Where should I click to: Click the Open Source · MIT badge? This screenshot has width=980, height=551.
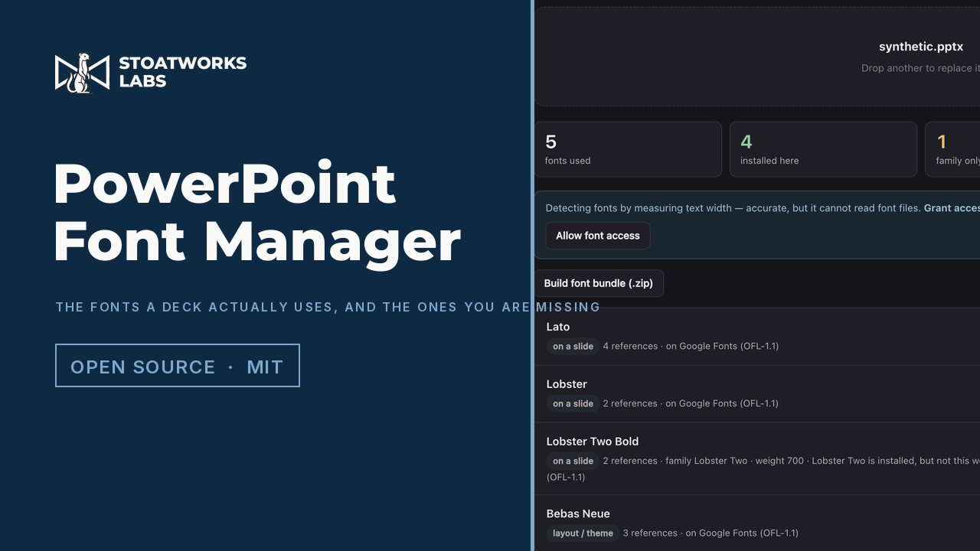[x=178, y=366]
